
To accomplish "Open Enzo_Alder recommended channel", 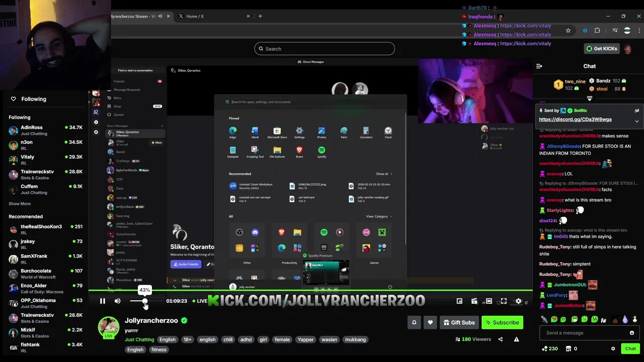I will point(45,289).
